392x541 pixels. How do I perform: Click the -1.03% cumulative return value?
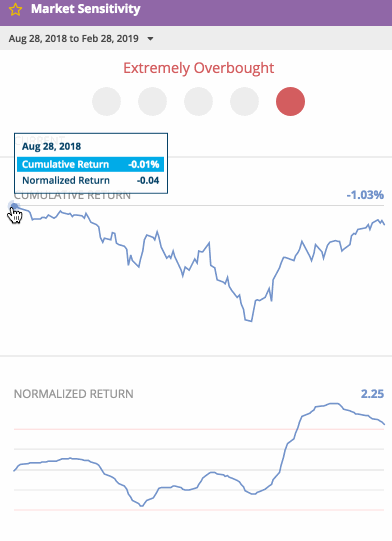tap(365, 195)
